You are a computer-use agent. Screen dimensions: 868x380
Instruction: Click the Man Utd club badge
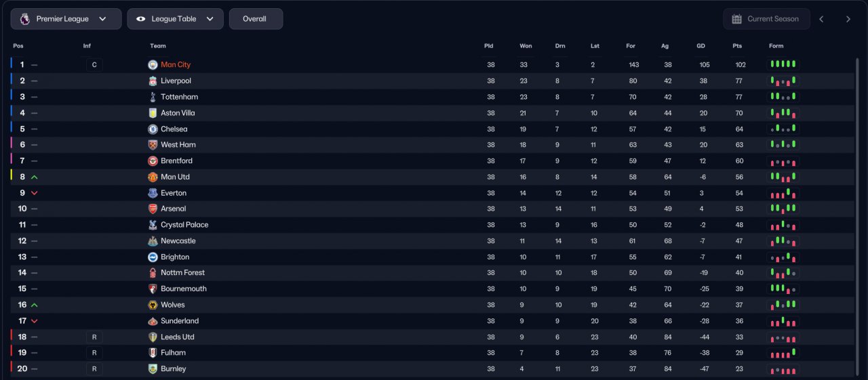click(x=153, y=177)
